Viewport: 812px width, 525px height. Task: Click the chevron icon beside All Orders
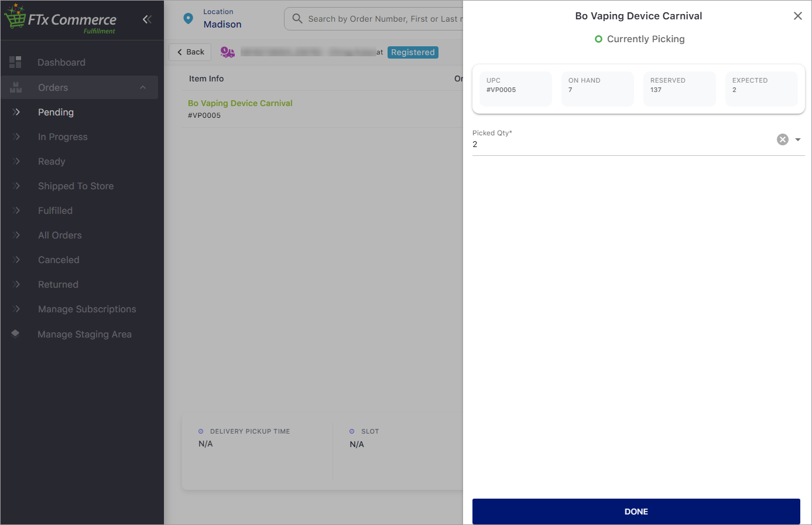(x=16, y=235)
